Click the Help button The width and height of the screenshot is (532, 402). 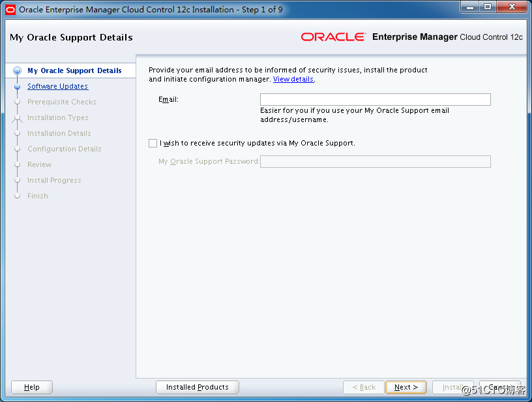tap(32, 387)
